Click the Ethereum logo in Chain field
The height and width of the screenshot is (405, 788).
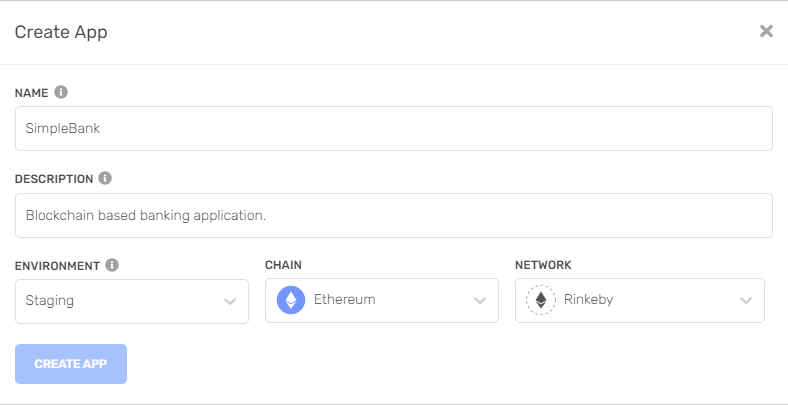point(291,300)
